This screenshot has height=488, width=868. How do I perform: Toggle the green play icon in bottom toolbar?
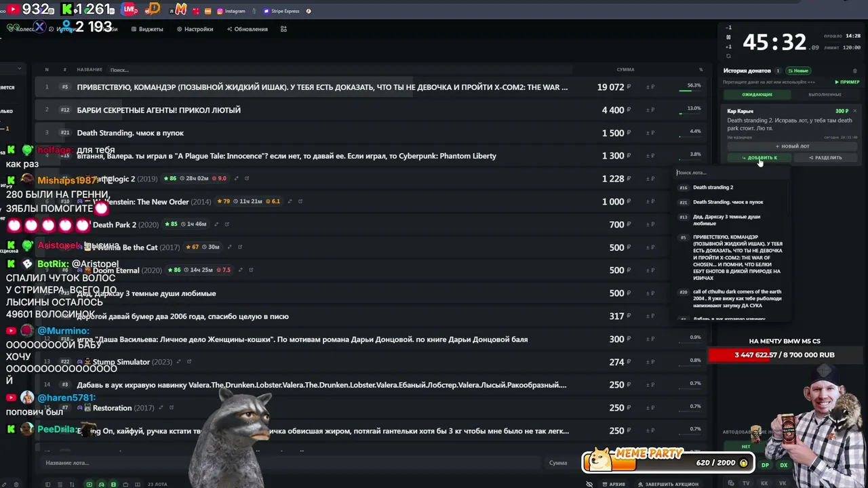[x=89, y=485]
